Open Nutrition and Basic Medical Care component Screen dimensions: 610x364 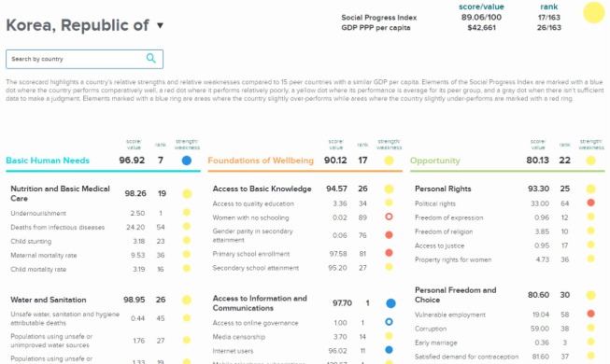point(61,193)
